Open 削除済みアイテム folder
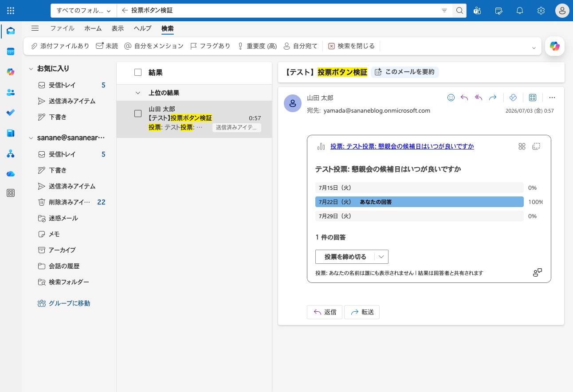Image resolution: width=573 pixels, height=392 pixels. pos(69,202)
